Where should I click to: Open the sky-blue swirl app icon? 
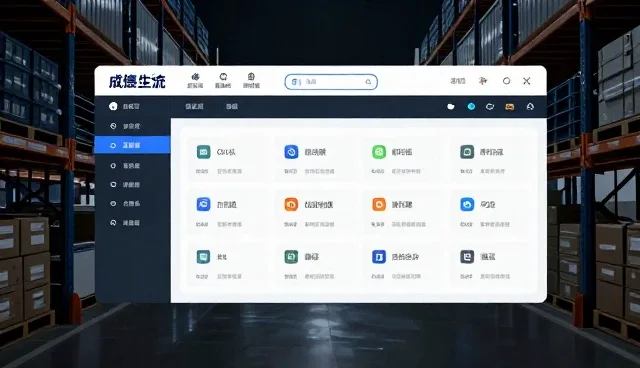tap(467, 204)
